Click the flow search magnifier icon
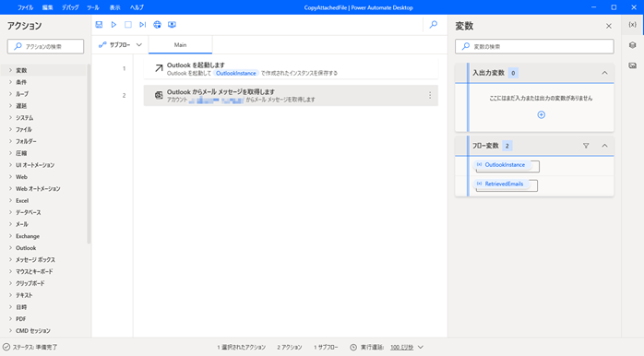644x356 pixels. click(434, 25)
